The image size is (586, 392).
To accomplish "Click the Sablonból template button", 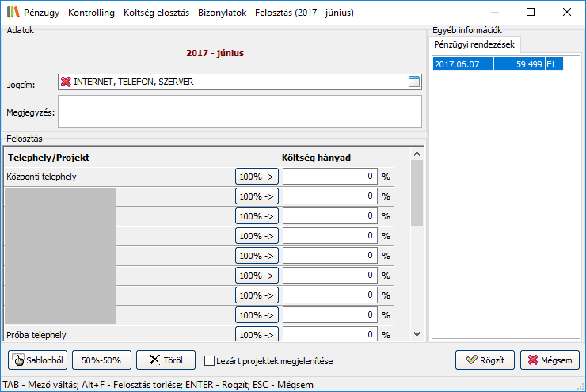I will (38, 360).
